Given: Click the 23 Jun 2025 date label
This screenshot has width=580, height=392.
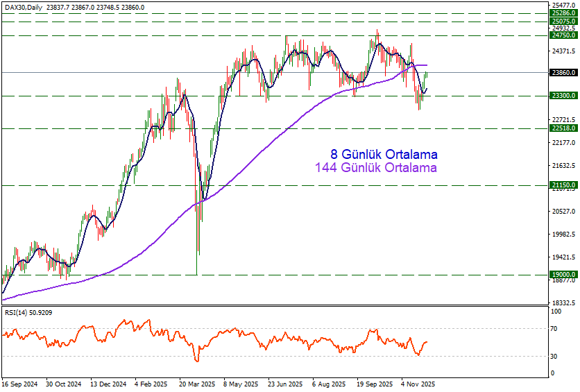Looking at the screenshot, I should point(285,384).
